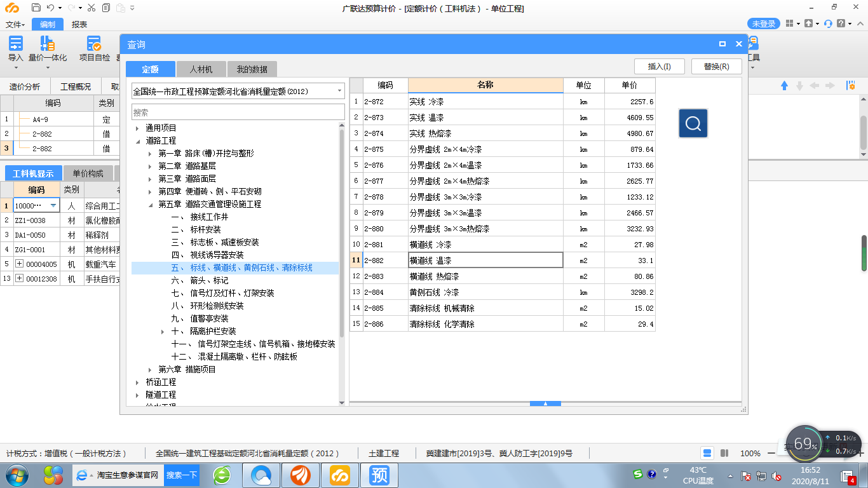Expand the 十、隔离护栏安装 node

(x=163, y=331)
